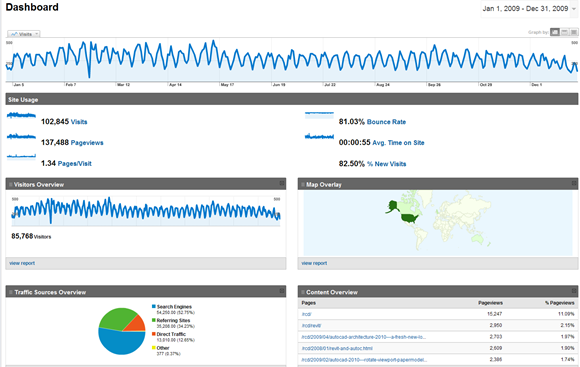The height and width of the screenshot is (367, 580).
Task: Click the Site Usage section header
Action: 291,99
